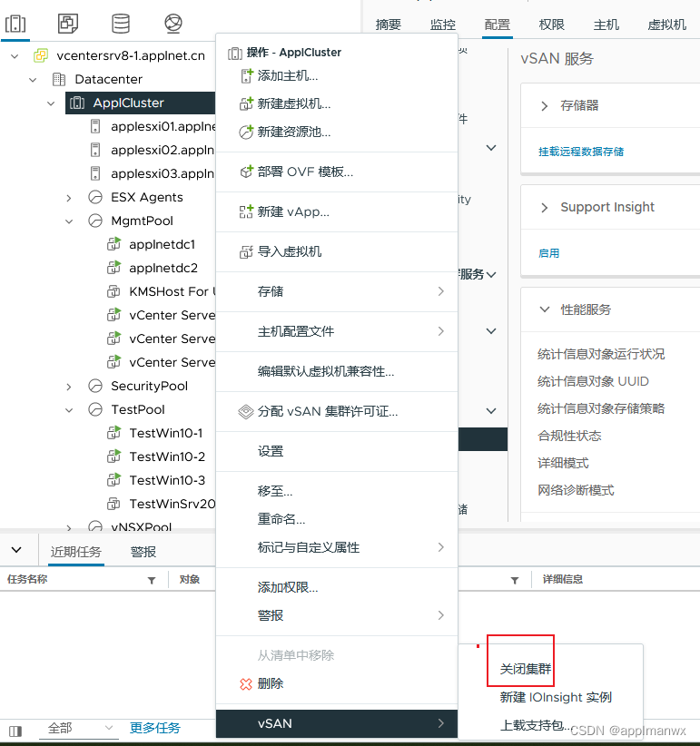This screenshot has height=746, width=700.
Task: Open Storage inventory view icon
Action: click(x=121, y=24)
